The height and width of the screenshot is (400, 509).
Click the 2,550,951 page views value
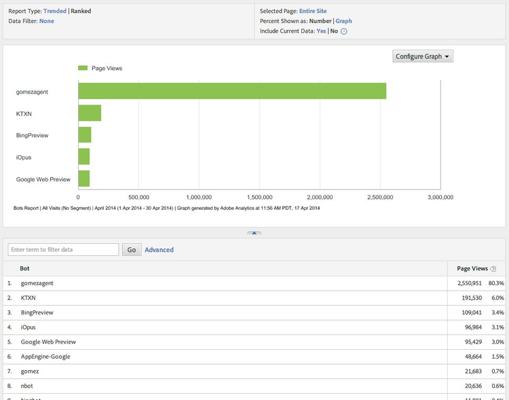469,283
